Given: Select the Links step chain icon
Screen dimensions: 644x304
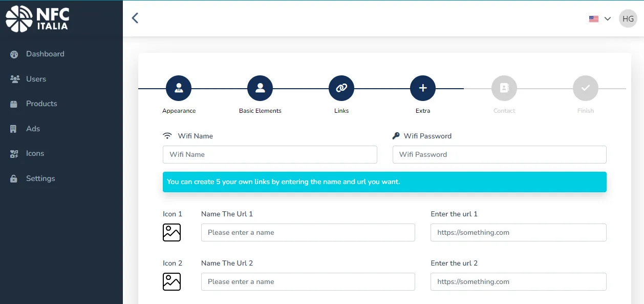Looking at the screenshot, I should click(341, 88).
